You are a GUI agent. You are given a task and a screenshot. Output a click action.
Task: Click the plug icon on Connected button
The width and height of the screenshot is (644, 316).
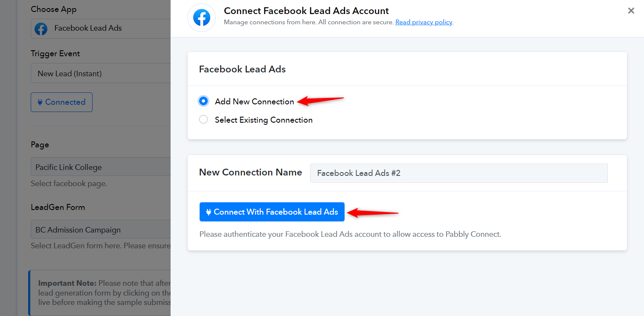click(x=40, y=102)
